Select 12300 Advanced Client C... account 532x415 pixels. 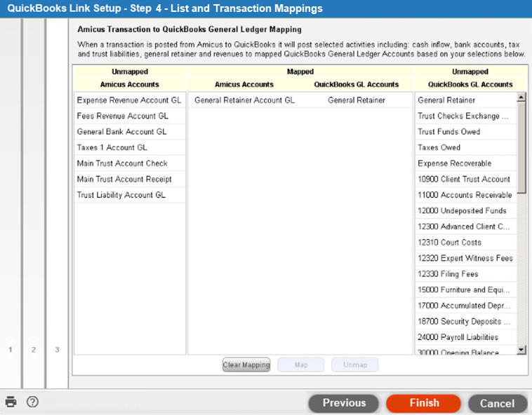(465, 226)
